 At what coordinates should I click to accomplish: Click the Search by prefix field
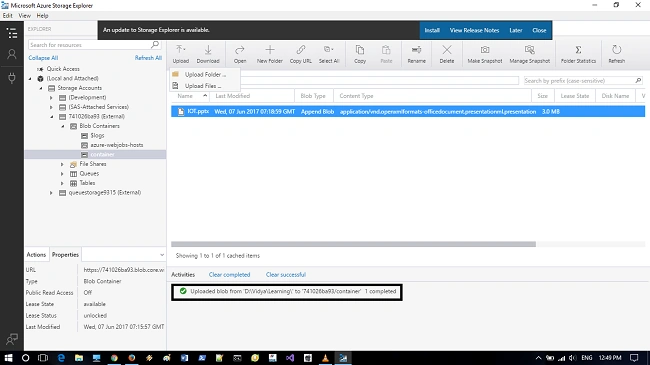tap(583, 80)
